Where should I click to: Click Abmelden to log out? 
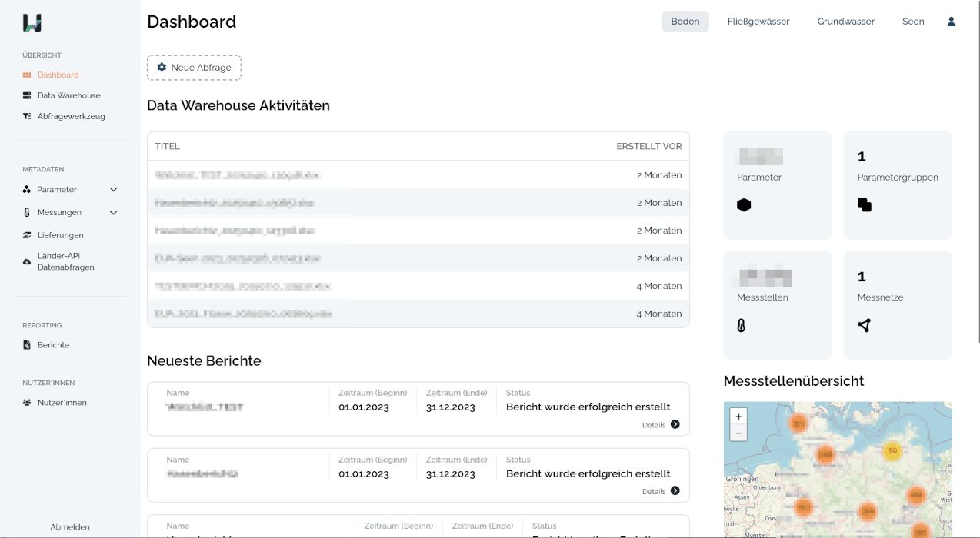pyautogui.click(x=70, y=527)
